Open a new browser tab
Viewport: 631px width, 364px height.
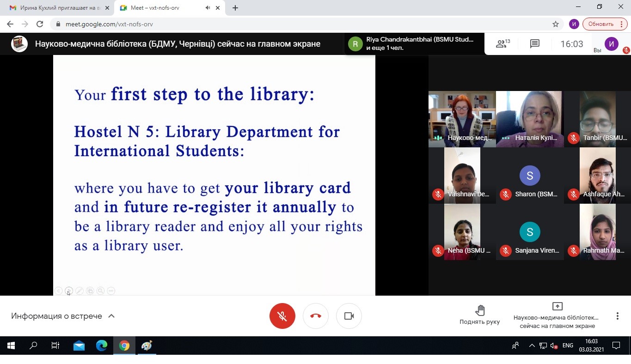235,8
